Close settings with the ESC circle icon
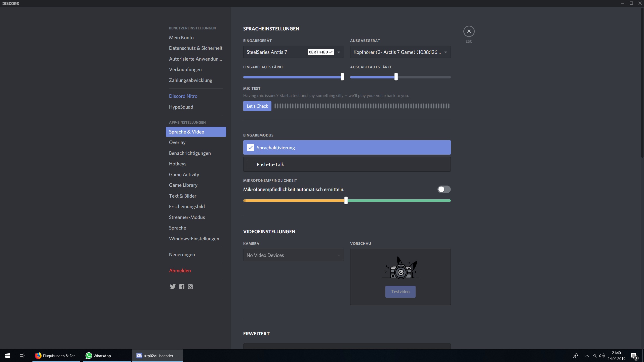644x362 pixels. [x=469, y=31]
